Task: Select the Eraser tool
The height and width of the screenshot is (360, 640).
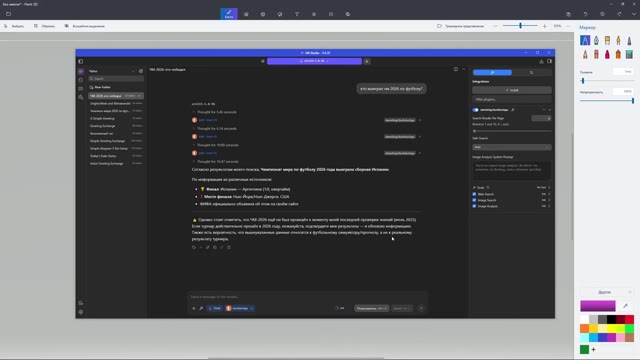Action: click(596, 54)
